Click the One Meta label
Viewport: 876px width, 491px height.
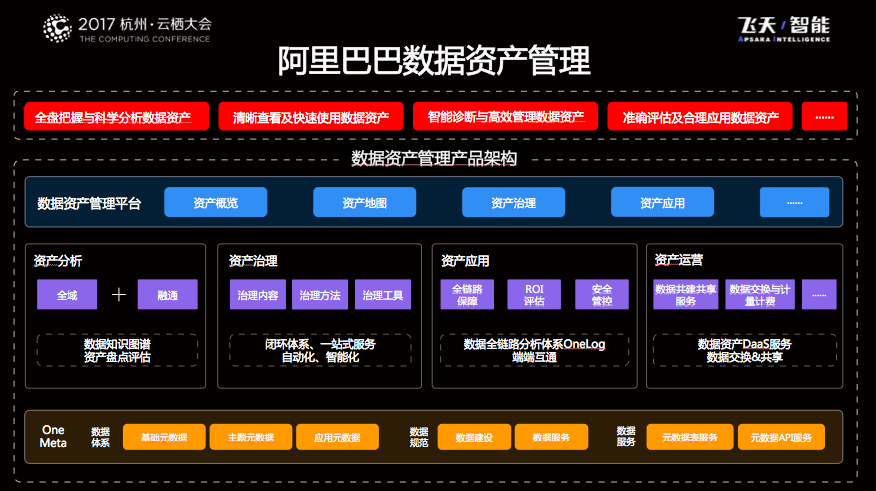click(53, 436)
